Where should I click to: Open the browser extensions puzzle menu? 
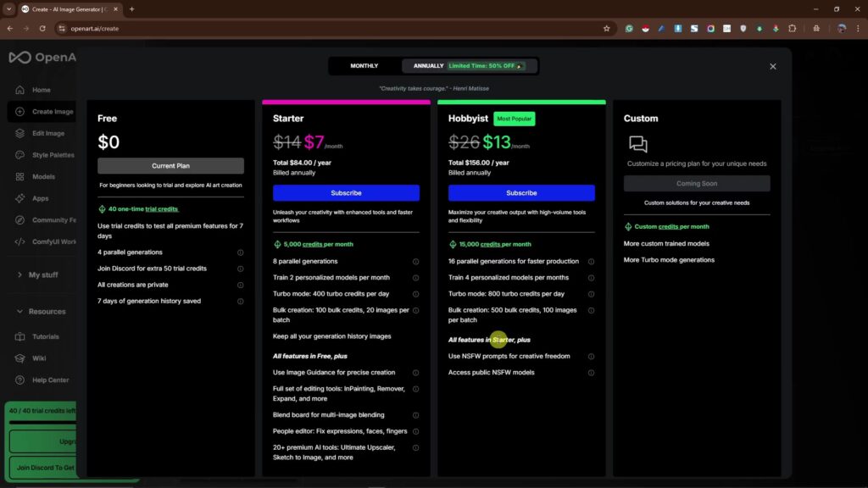(793, 28)
